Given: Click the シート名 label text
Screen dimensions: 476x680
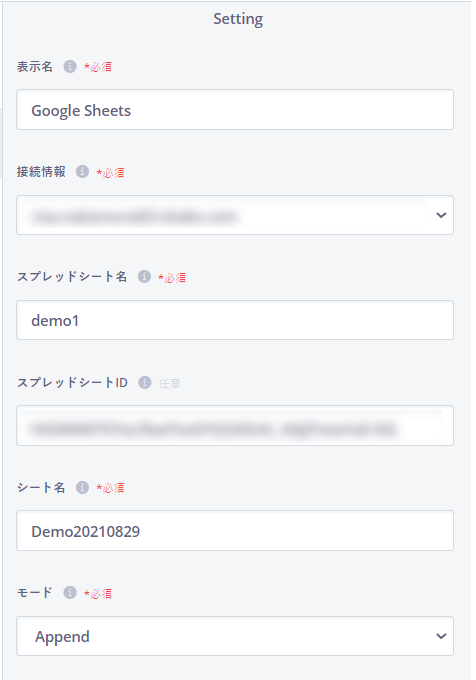Looking at the screenshot, I should coord(41,487).
